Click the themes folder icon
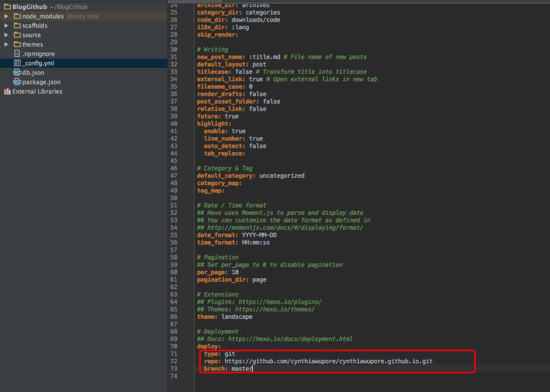This screenshot has height=392, width=550. (17, 45)
